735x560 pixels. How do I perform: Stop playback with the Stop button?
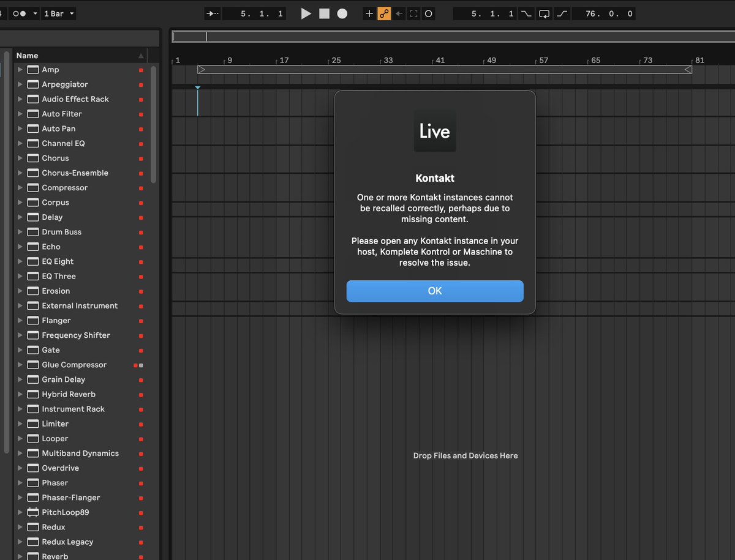coord(324,13)
